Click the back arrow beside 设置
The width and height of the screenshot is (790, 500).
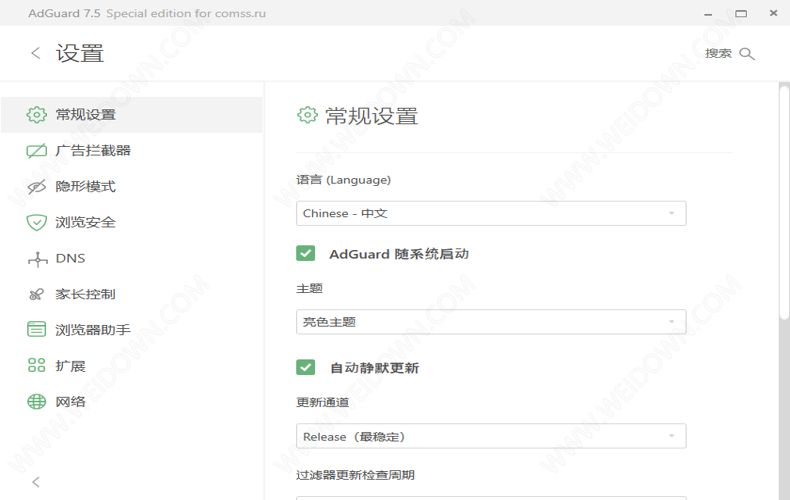(x=35, y=53)
